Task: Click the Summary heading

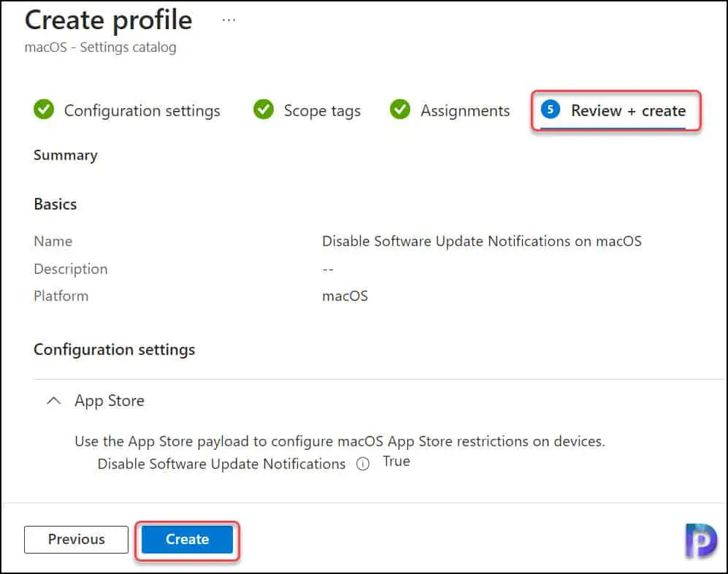Action: [66, 155]
